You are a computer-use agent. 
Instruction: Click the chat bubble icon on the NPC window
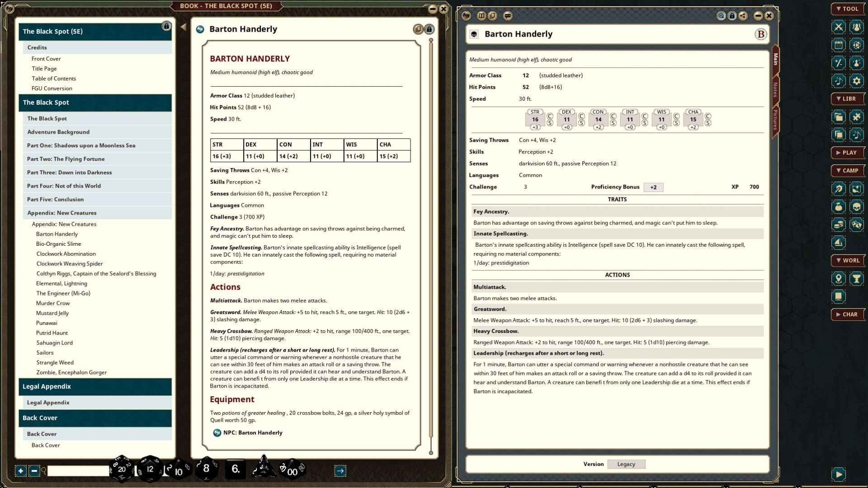508,15
